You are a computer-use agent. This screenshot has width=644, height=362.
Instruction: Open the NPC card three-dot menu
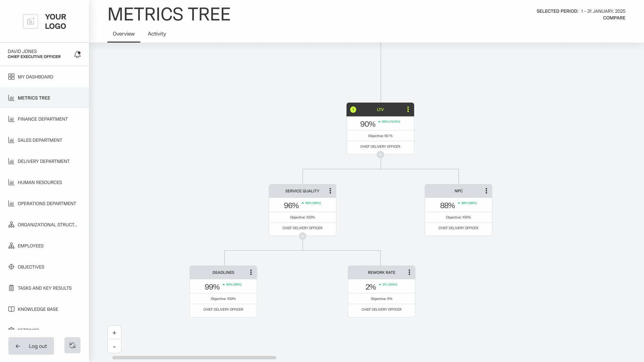coord(486,191)
